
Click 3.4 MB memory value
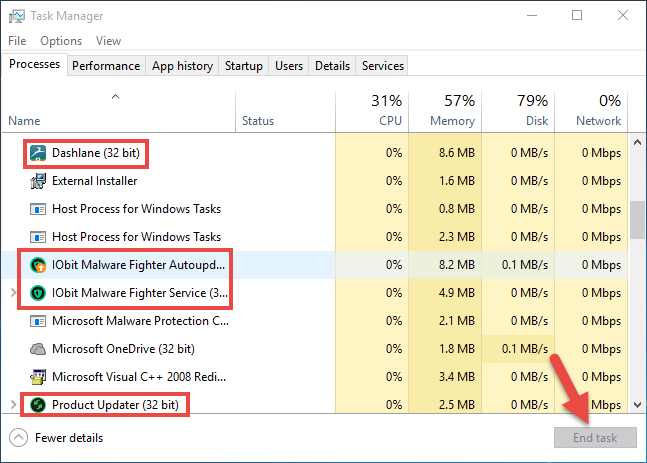pos(456,377)
